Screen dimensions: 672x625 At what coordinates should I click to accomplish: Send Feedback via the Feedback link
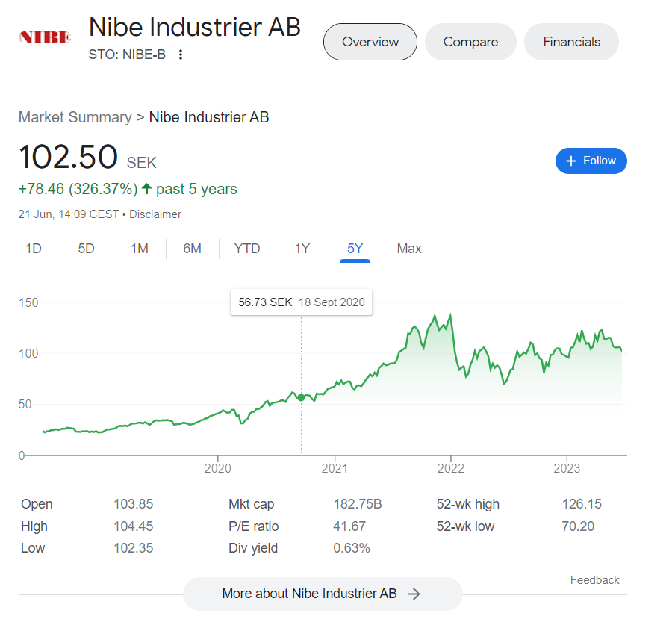[594, 580]
